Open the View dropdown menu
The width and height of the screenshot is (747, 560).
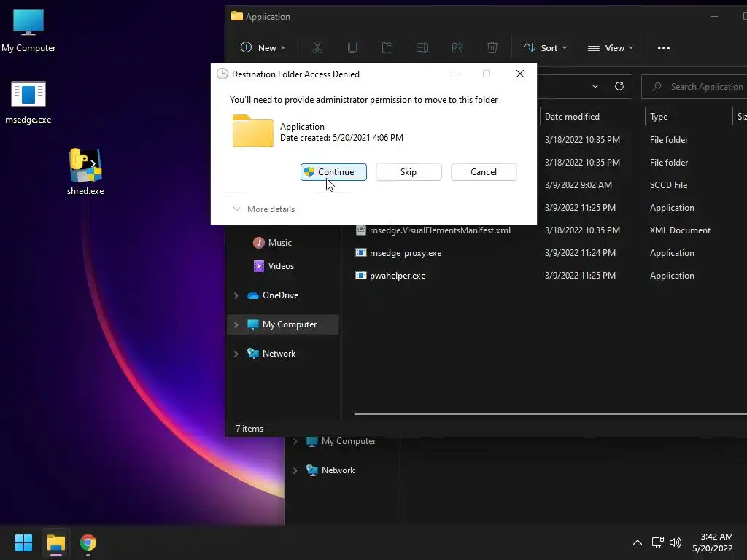[611, 47]
